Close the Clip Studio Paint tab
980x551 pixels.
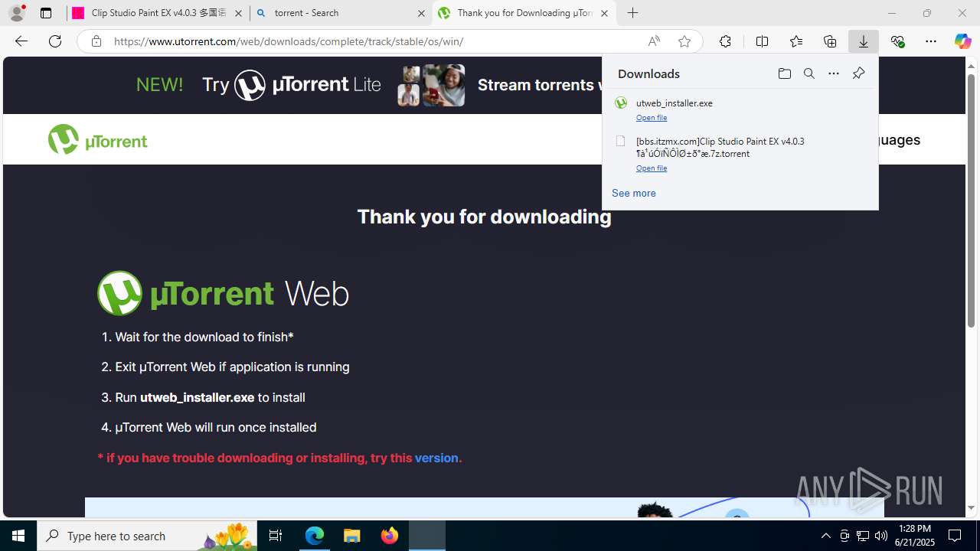point(238,13)
